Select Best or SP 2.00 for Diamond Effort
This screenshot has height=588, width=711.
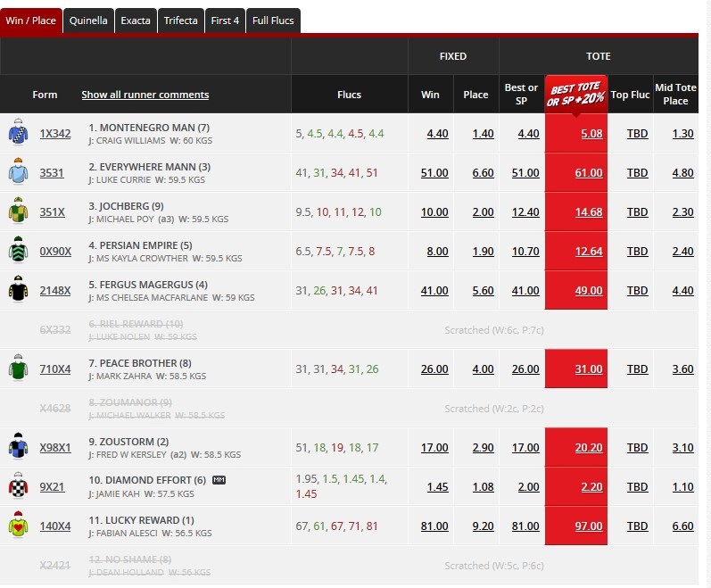(x=528, y=487)
